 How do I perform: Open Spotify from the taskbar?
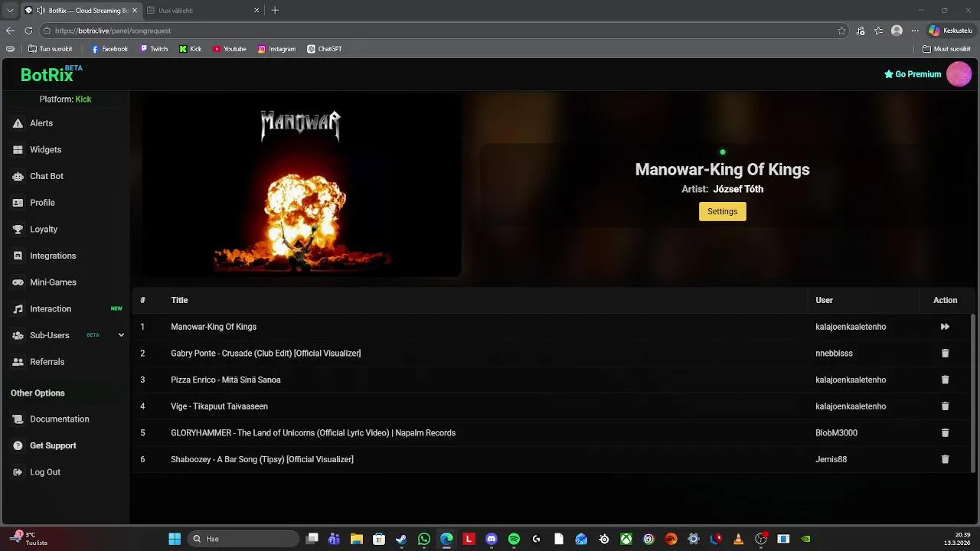pos(514,539)
